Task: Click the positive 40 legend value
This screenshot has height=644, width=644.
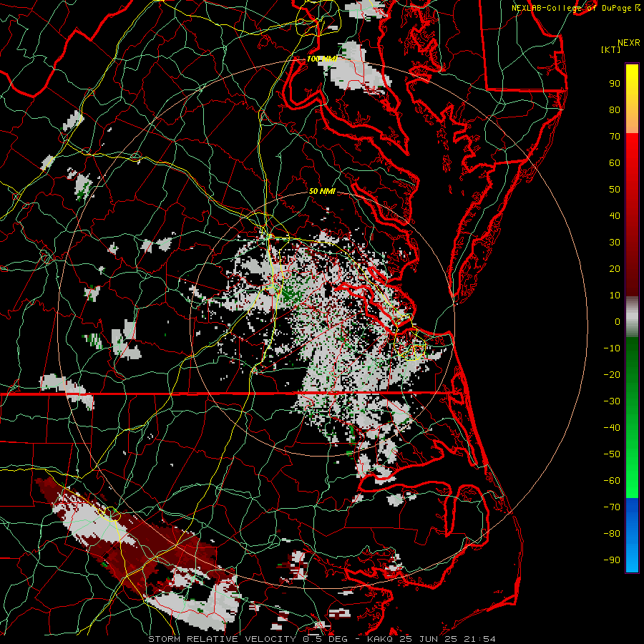Action: (615, 215)
